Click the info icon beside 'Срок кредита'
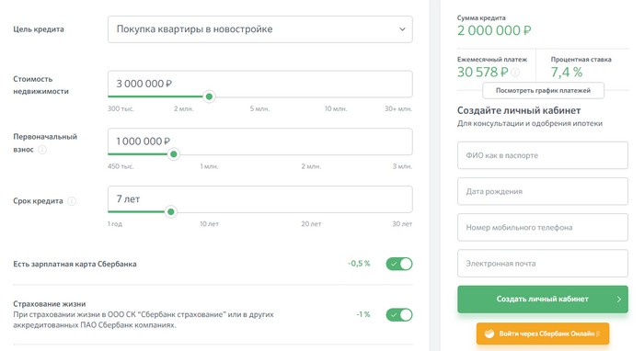The image size is (644, 351). (x=72, y=201)
